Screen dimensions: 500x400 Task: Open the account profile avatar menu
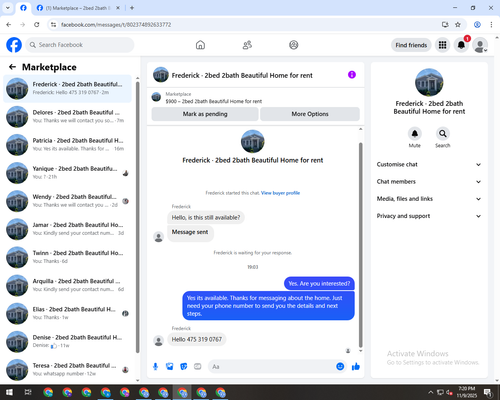tap(480, 45)
